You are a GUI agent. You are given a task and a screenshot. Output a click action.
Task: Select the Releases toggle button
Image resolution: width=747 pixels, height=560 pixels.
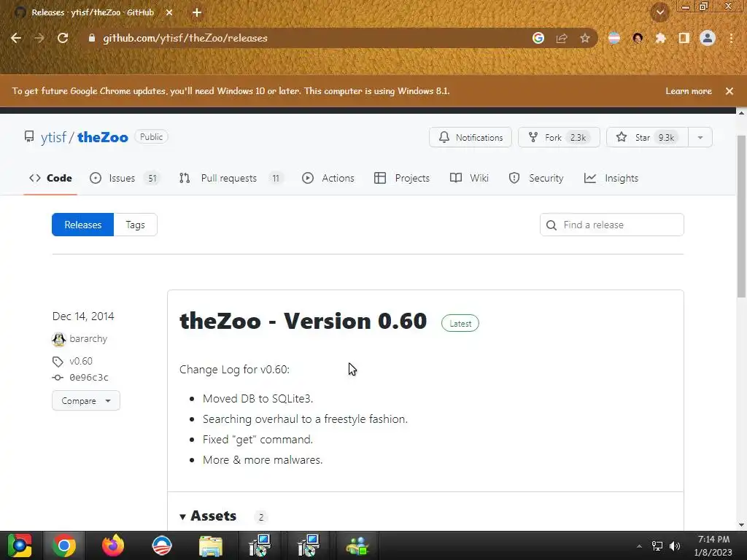pyautogui.click(x=83, y=225)
